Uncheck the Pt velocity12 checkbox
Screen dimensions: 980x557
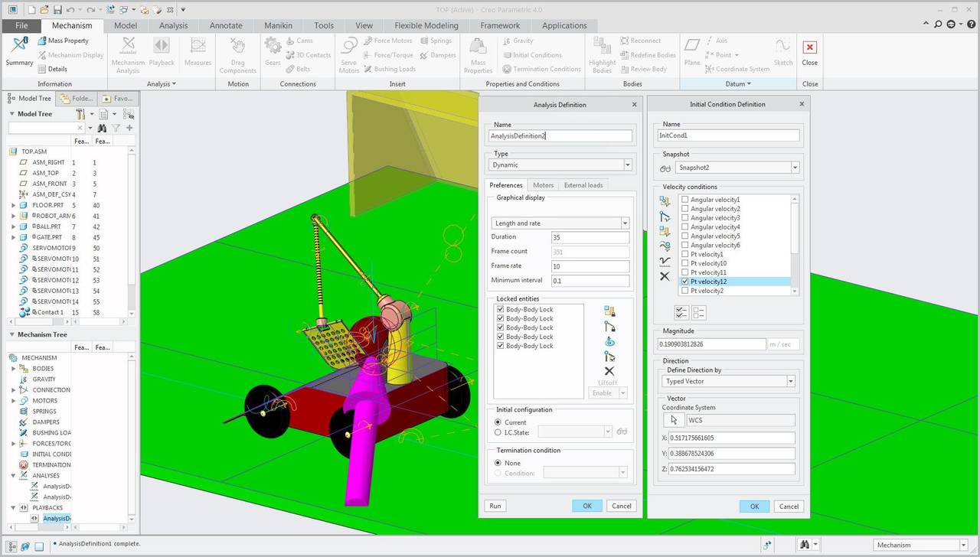685,282
